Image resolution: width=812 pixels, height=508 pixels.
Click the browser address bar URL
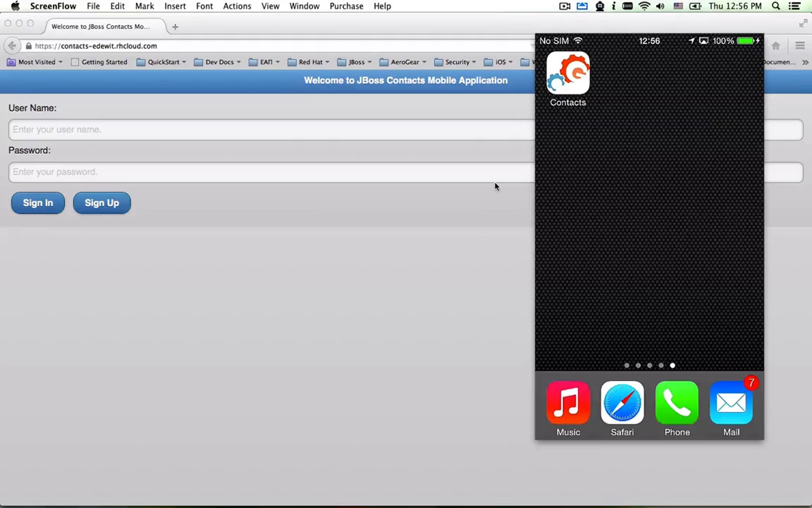tap(96, 46)
